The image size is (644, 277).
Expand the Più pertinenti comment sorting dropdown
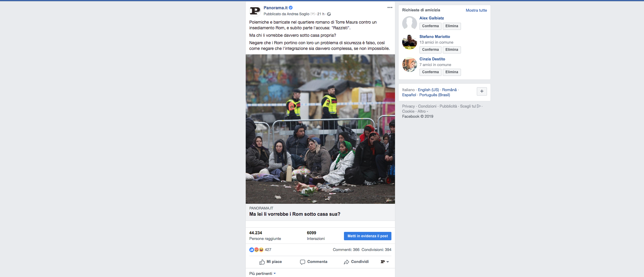pos(262,273)
